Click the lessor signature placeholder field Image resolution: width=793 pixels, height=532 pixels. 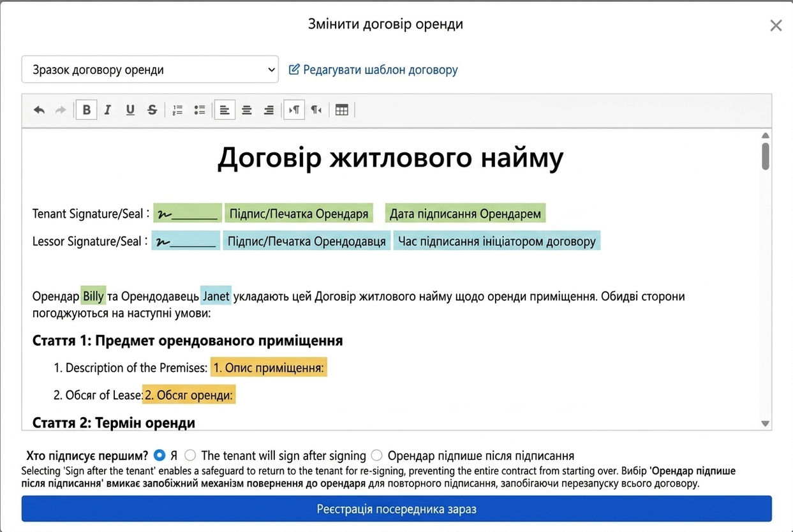(186, 241)
